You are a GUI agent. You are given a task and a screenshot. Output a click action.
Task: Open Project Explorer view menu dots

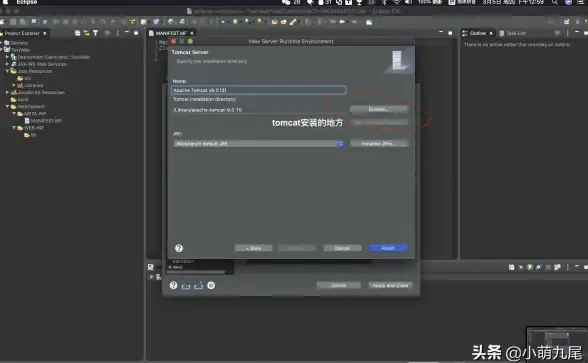(x=118, y=33)
